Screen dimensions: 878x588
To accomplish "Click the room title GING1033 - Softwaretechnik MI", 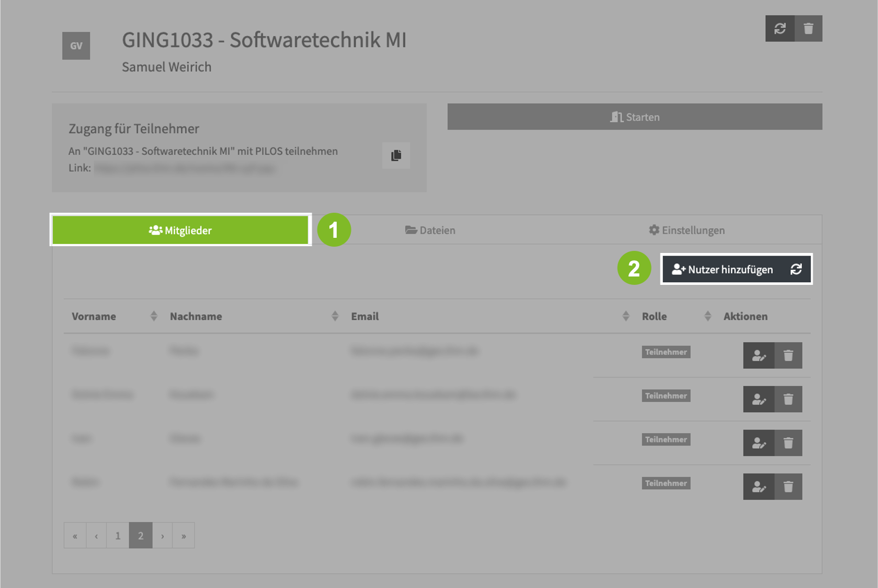I will pyautogui.click(x=264, y=40).
